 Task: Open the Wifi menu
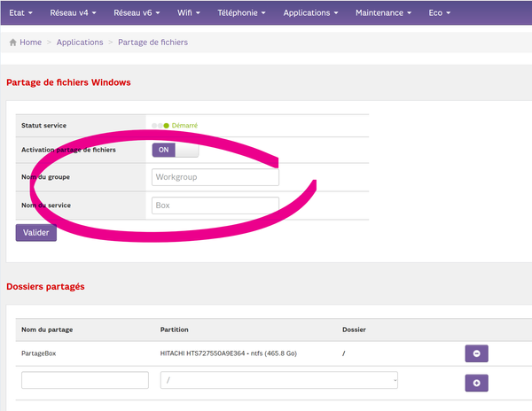(188, 13)
